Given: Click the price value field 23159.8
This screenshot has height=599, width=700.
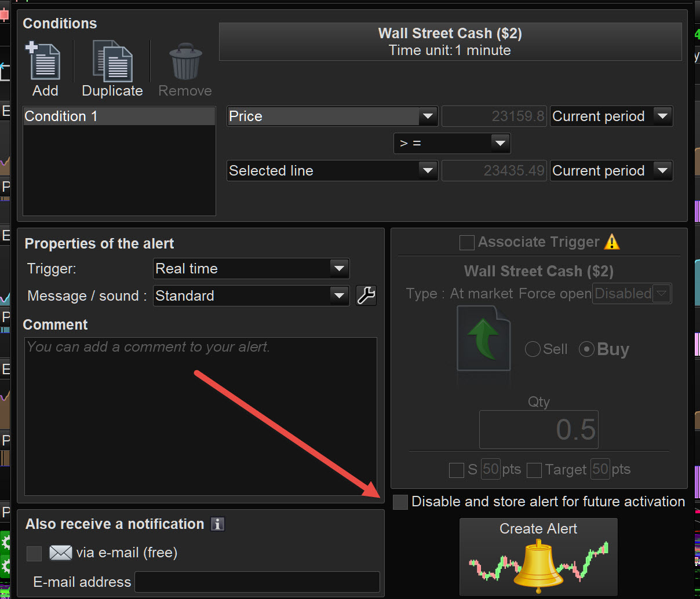Looking at the screenshot, I should [494, 116].
